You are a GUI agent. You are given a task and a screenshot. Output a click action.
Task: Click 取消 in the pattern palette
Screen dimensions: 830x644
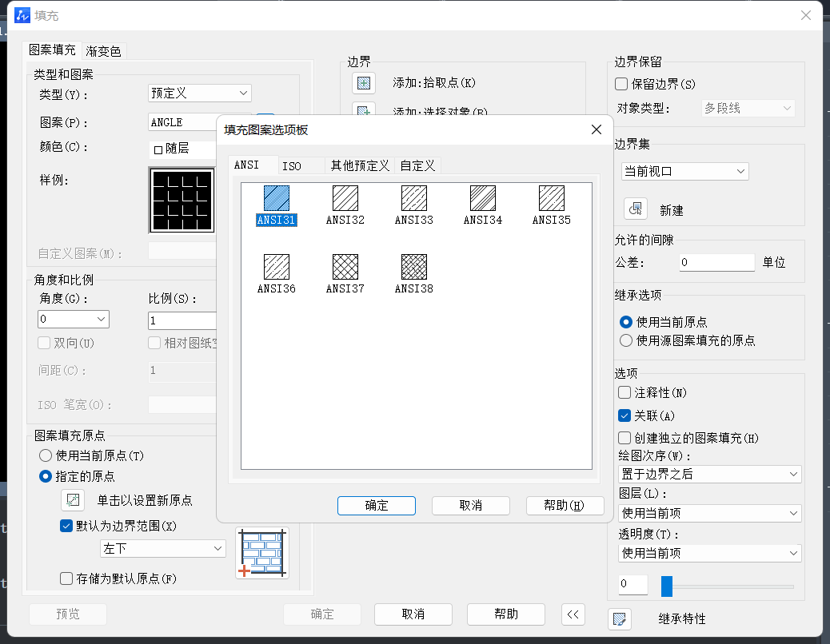pos(471,506)
